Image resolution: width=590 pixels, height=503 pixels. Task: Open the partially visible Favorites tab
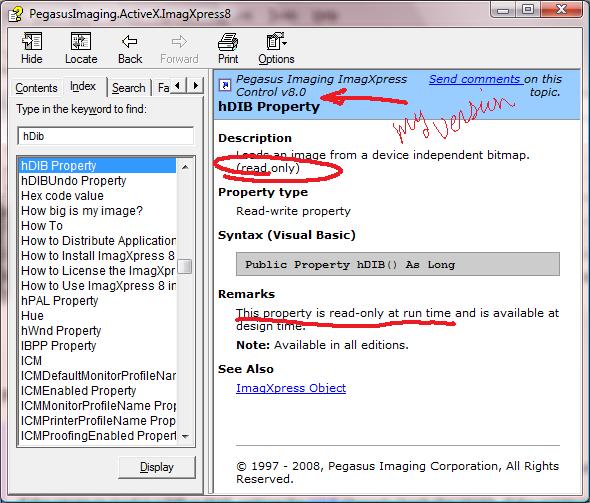(x=163, y=88)
